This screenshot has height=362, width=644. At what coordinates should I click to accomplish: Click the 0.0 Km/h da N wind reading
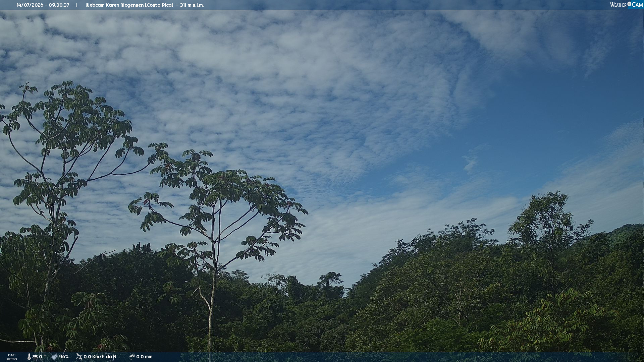(100, 357)
